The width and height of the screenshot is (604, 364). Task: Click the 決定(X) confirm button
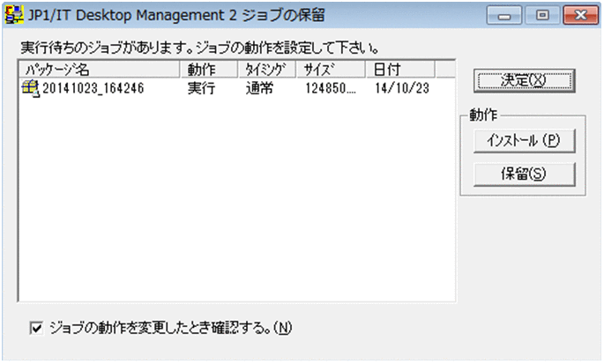click(525, 80)
